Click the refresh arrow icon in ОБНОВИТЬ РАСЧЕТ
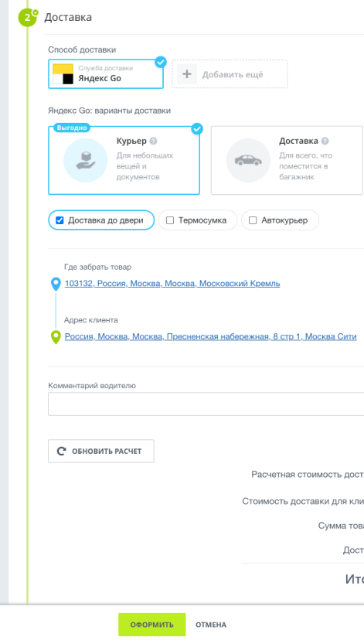 [x=62, y=451]
